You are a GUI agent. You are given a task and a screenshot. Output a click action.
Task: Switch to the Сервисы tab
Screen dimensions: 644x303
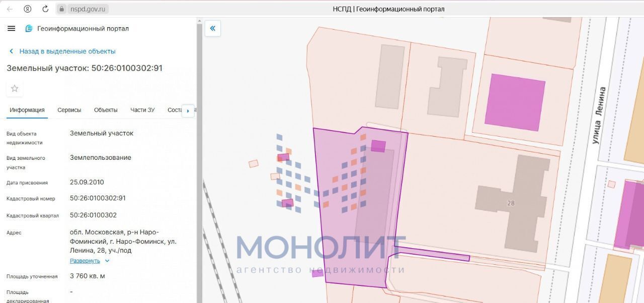[x=69, y=110]
